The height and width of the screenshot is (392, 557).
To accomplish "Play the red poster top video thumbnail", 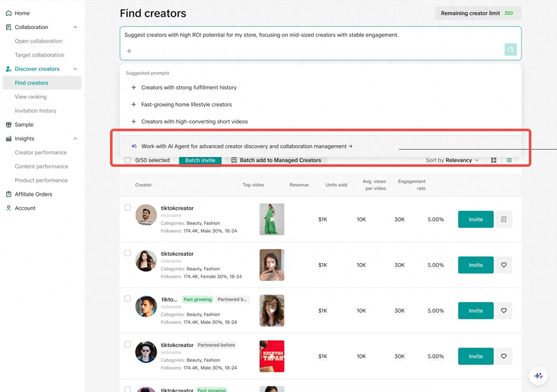I will (272, 356).
